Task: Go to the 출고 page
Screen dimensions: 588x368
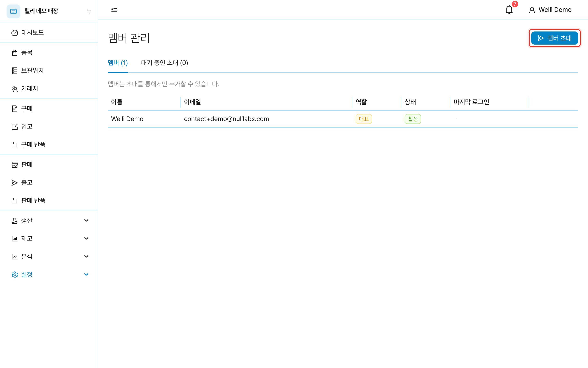Action: coord(49,183)
